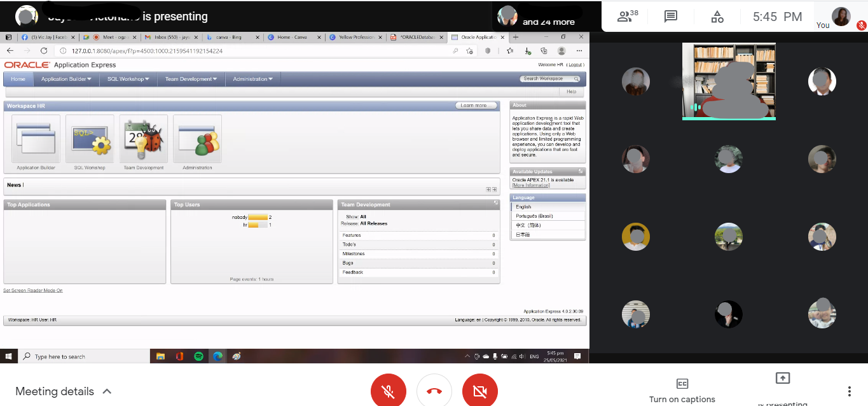This screenshot has height=406, width=868.
Task: Click Set Screen Reader Mode On
Action: point(33,290)
